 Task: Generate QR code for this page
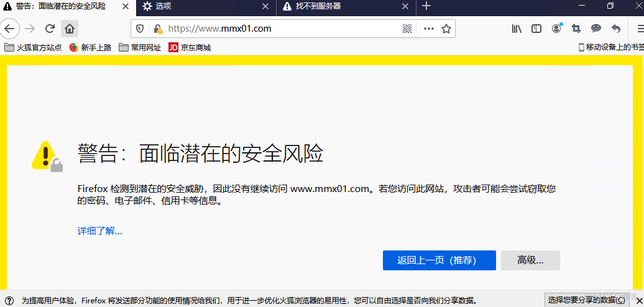tap(407, 29)
